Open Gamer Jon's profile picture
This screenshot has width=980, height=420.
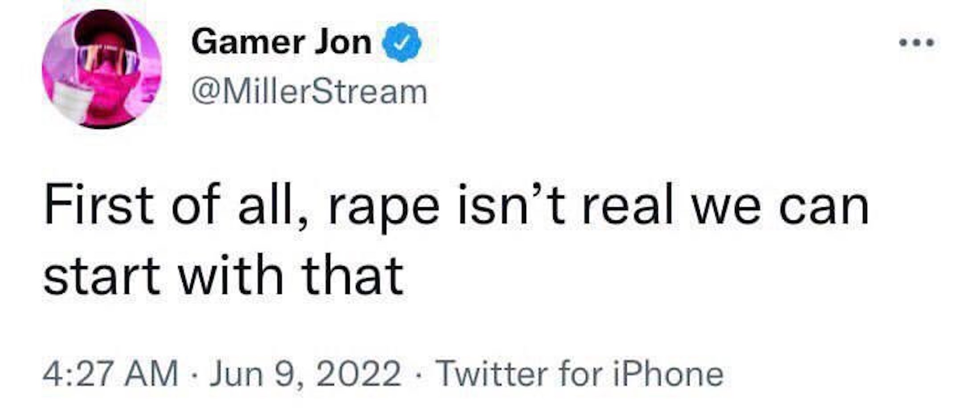click(102, 69)
